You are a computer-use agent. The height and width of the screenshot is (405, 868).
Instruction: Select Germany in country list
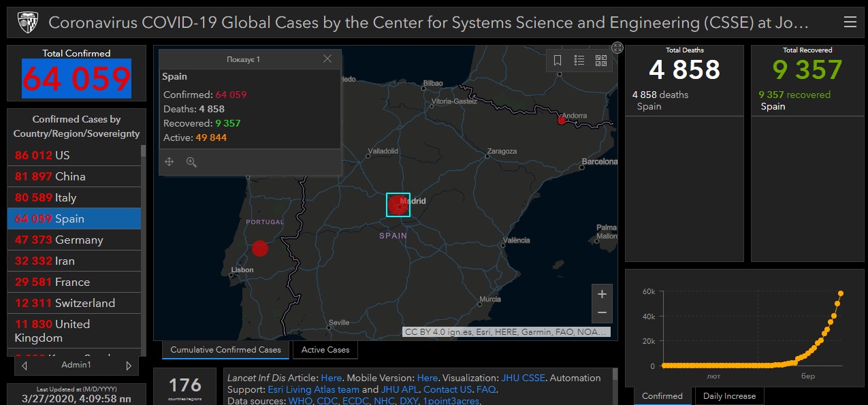[74, 240]
